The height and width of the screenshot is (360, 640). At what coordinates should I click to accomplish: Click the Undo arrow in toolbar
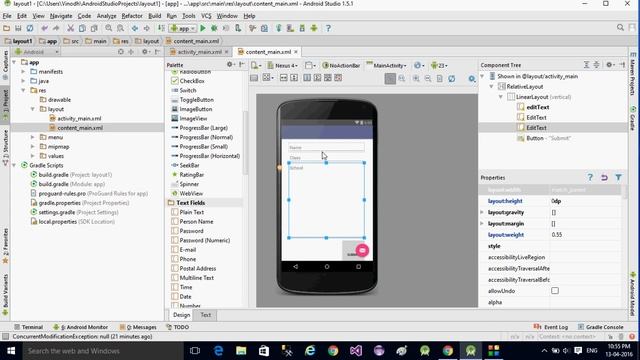(44, 28)
